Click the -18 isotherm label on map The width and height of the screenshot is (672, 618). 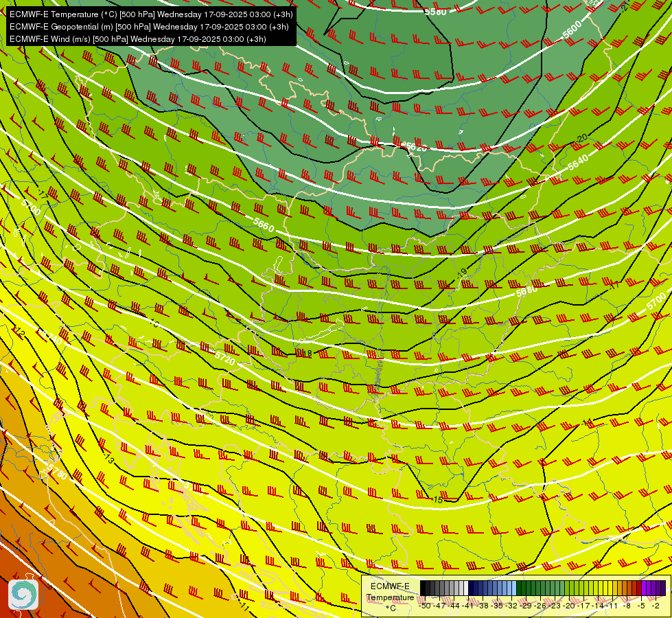306,354
